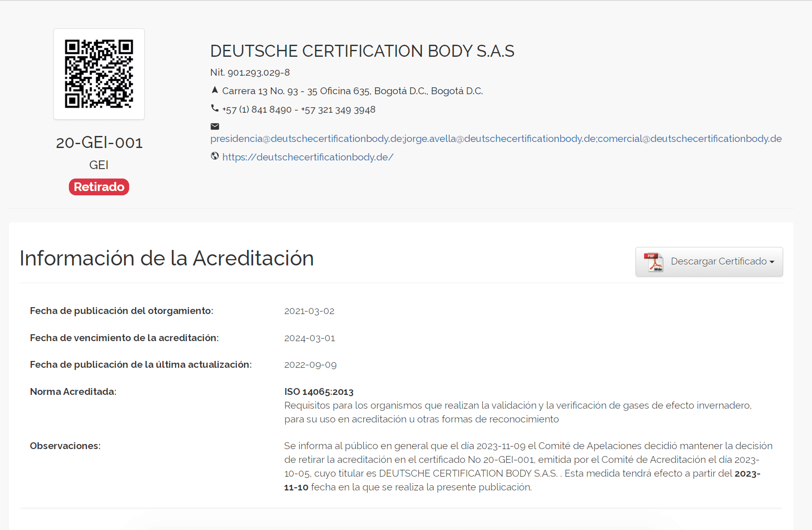The image size is (812, 530).
Task: Click the QR code image
Action: pos(99,74)
